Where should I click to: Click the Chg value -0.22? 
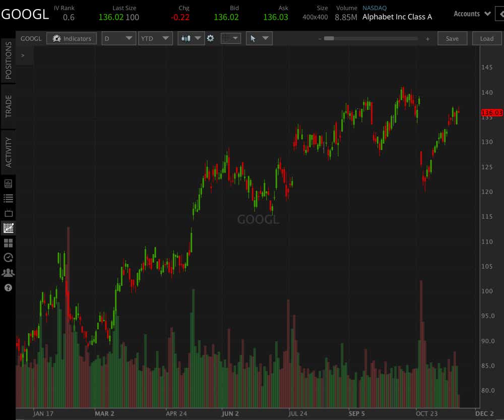tap(180, 17)
